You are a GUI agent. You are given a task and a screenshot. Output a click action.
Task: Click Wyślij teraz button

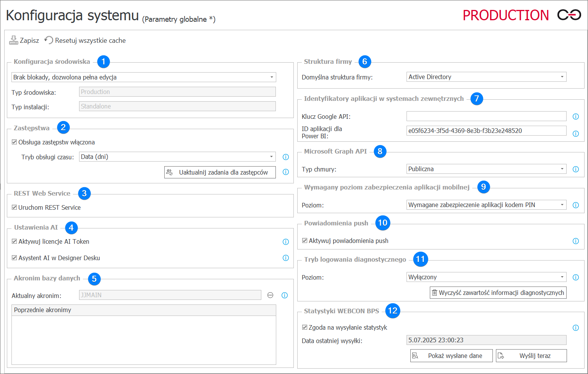[x=531, y=356]
